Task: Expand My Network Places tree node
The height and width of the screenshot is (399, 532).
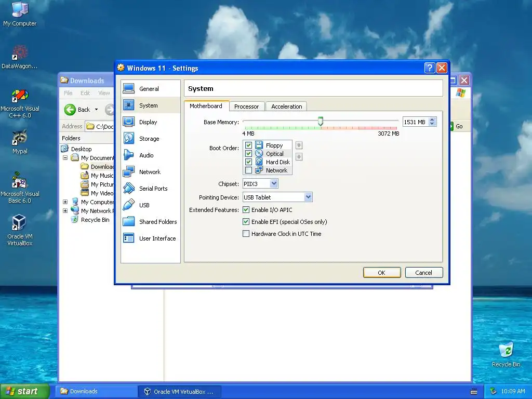Action: pos(65,211)
